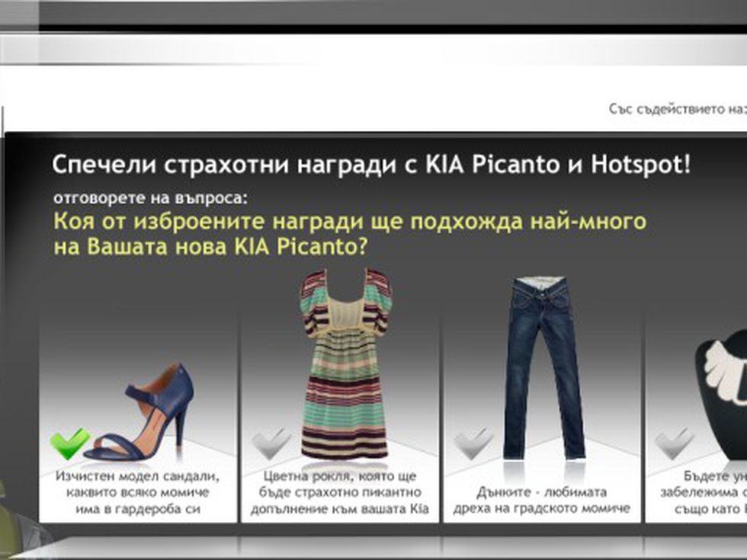Select the green checkmark for the sandals
Viewport: 747px width, 560px height.
70,443
